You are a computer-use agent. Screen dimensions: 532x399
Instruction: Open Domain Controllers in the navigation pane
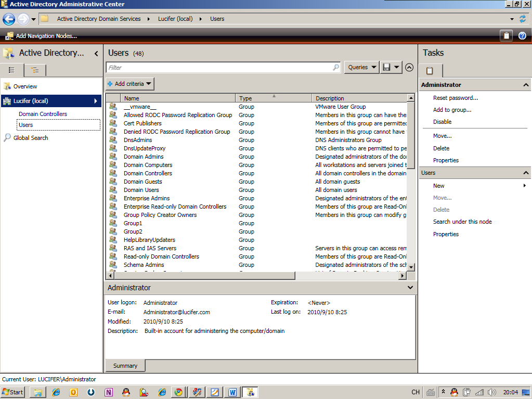pyautogui.click(x=43, y=114)
